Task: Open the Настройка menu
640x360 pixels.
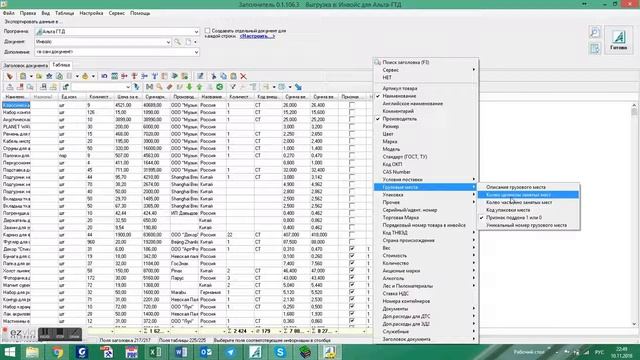Action: pos(91,13)
